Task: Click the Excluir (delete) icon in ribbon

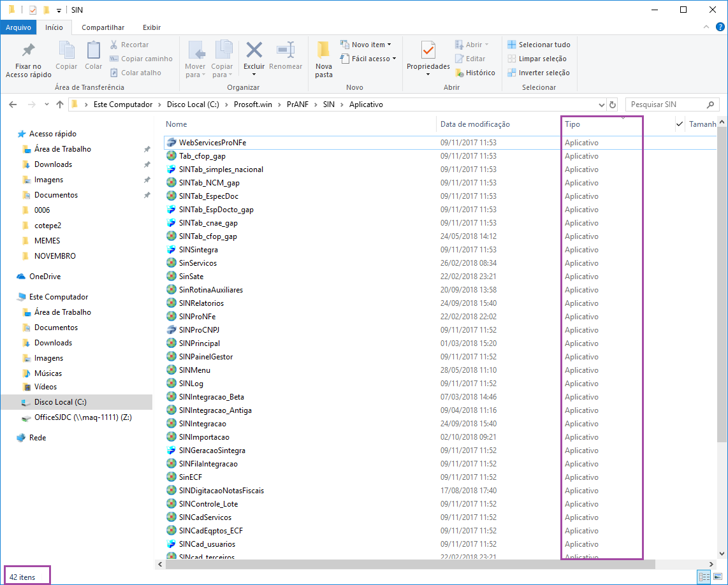Action: (254, 51)
